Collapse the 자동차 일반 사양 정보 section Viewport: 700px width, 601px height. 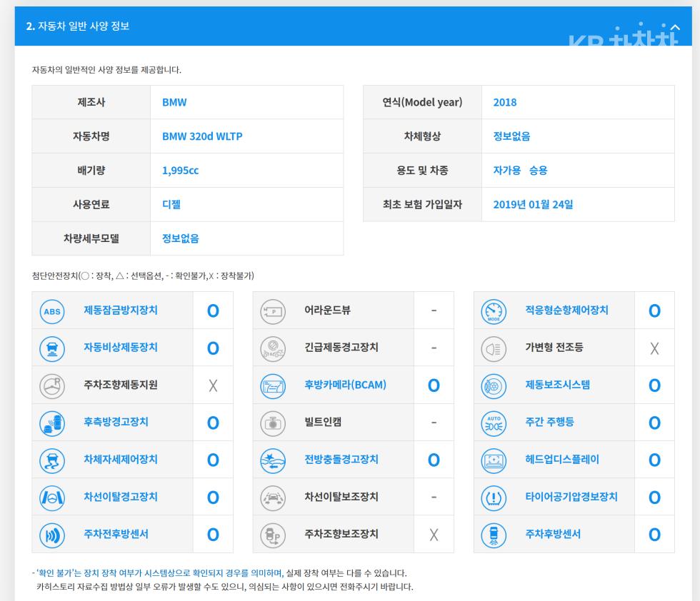coord(676,27)
